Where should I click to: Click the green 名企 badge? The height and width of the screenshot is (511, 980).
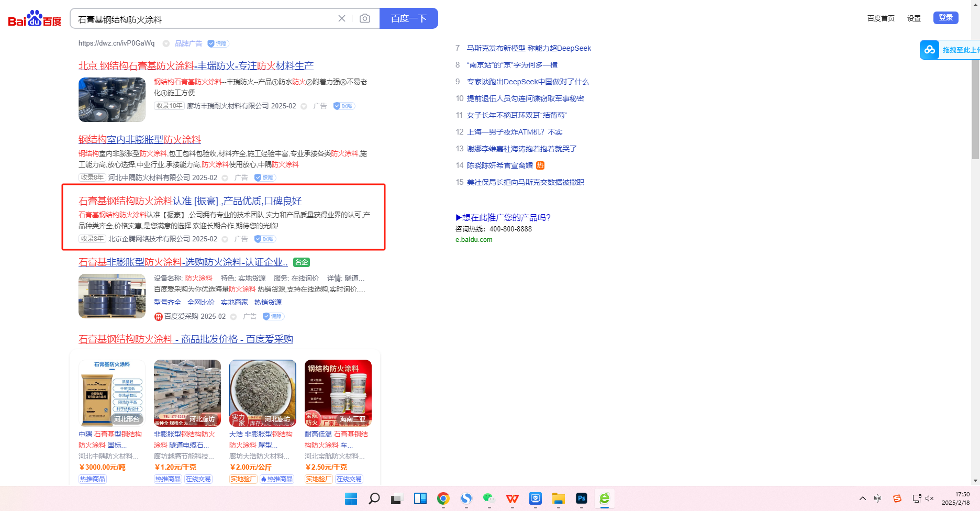pos(302,262)
